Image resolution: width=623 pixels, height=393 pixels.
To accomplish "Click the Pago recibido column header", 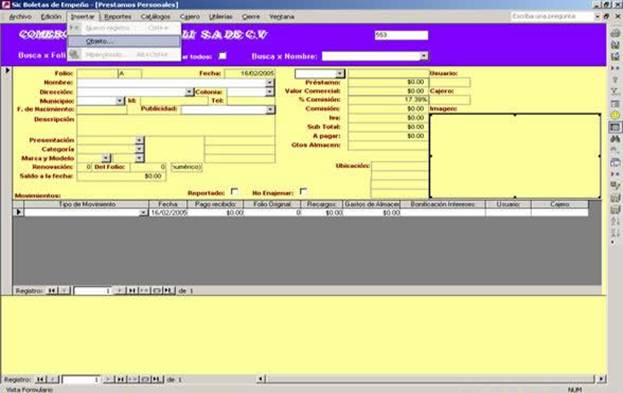I will [215, 204].
